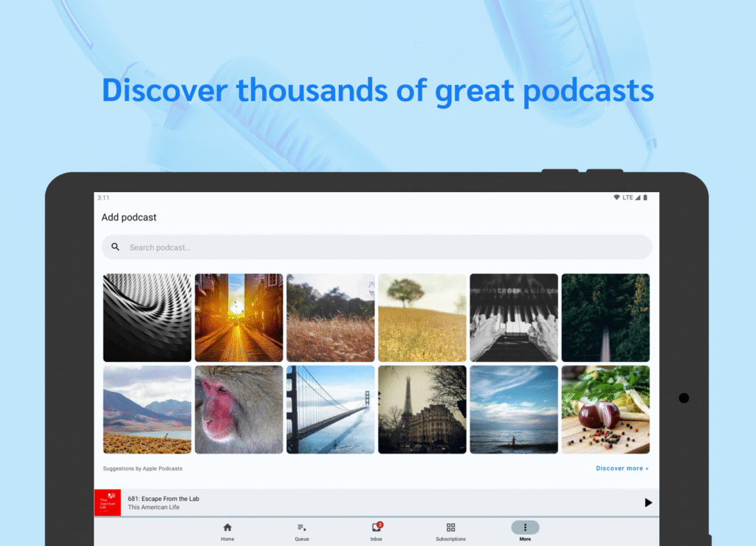Viewport: 756px width, 546px height.
Task: Select the pink monkey face podcast artwork
Action: pos(238,409)
